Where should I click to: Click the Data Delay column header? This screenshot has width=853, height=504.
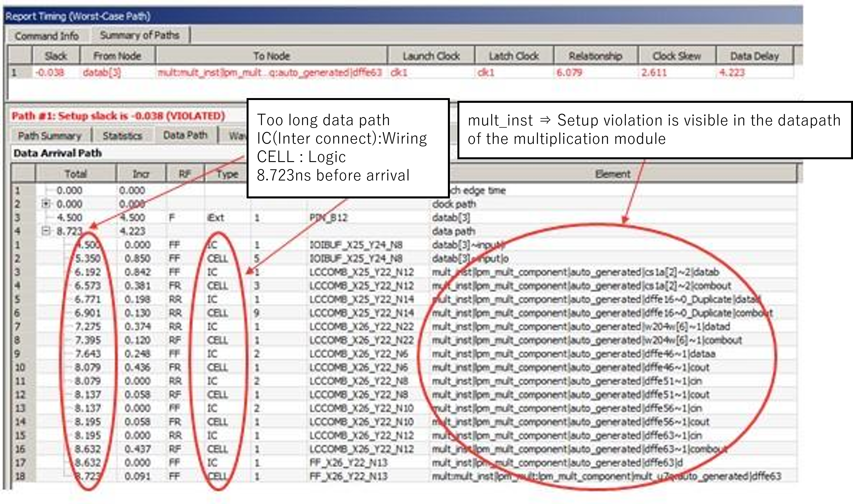[x=754, y=56]
